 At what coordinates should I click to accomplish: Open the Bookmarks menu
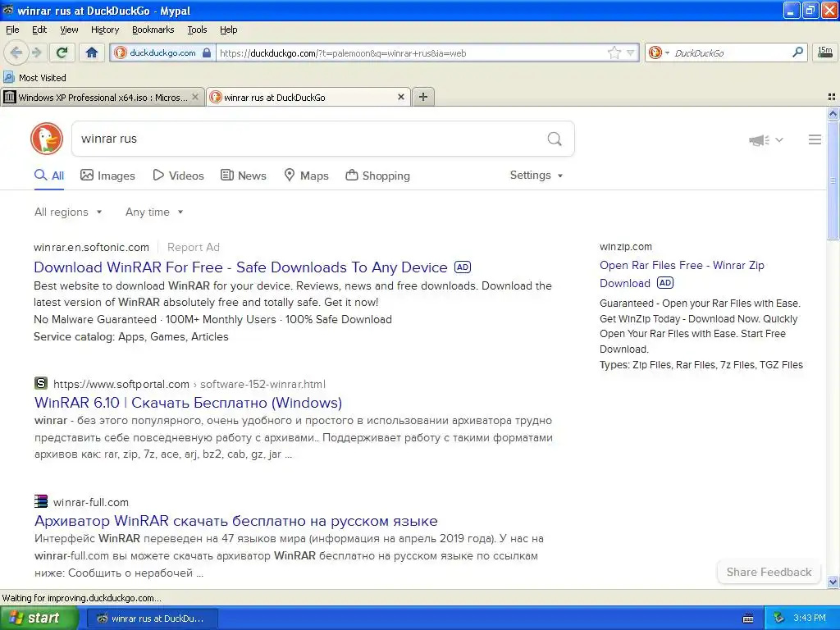pyautogui.click(x=153, y=30)
